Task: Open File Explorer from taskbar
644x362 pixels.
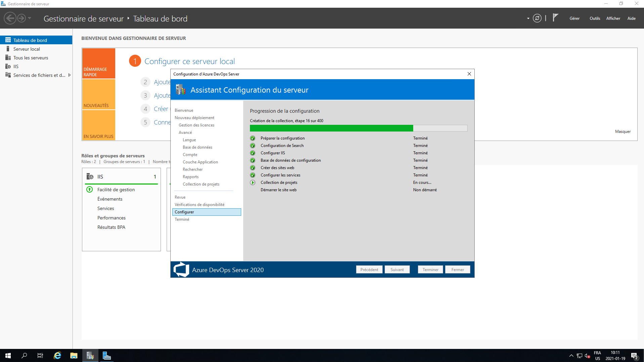Action: tap(74, 356)
